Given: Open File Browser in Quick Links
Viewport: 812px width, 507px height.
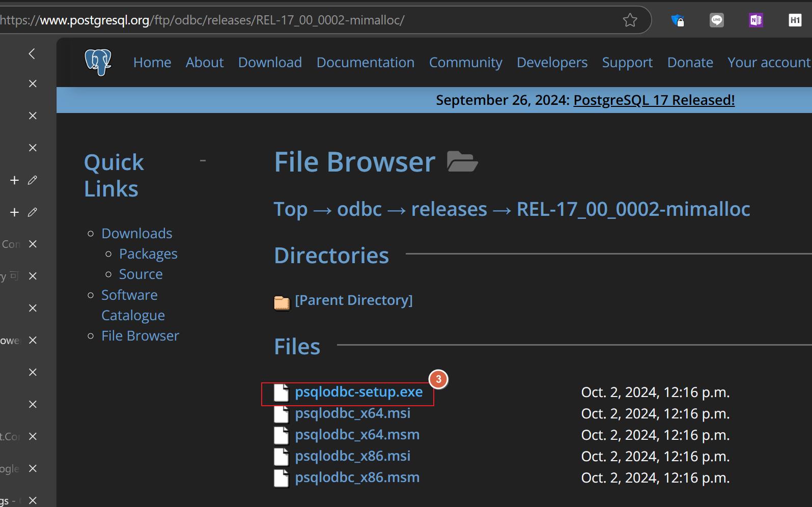Looking at the screenshot, I should [x=140, y=335].
